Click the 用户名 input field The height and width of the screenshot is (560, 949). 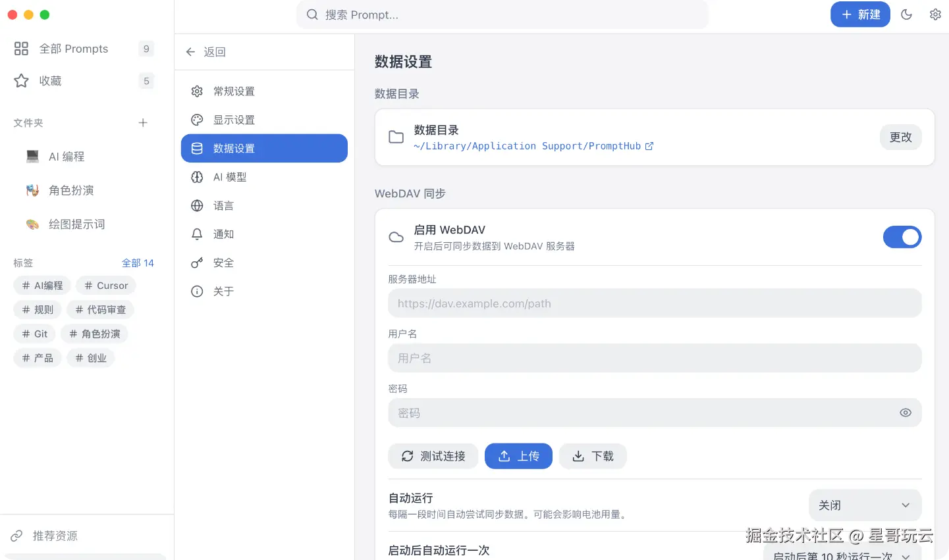pos(655,358)
